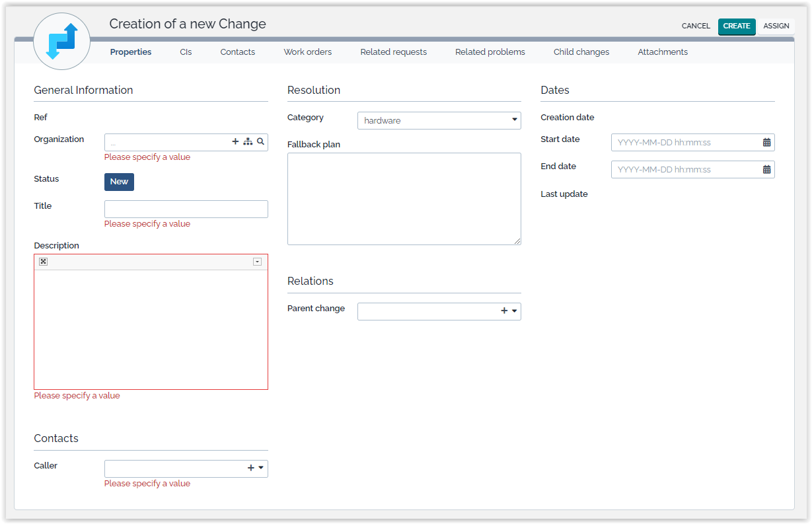Open the Work orders tab
The width and height of the screenshot is (812, 524).
pos(308,52)
